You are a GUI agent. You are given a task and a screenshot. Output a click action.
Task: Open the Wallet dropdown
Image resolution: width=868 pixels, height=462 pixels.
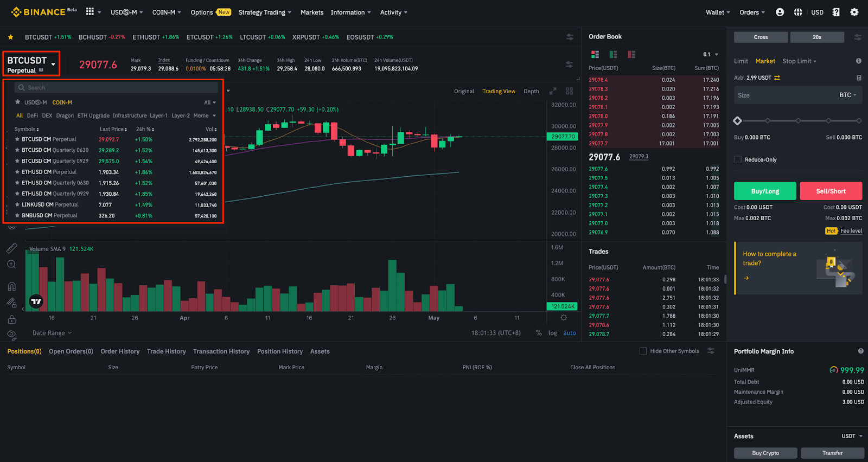pyautogui.click(x=718, y=12)
